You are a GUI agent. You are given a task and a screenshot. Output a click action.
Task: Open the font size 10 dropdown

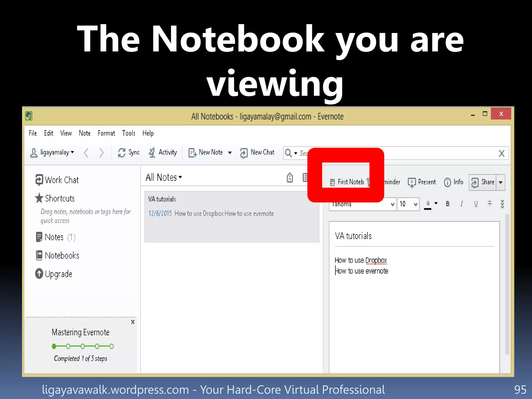pyautogui.click(x=415, y=204)
